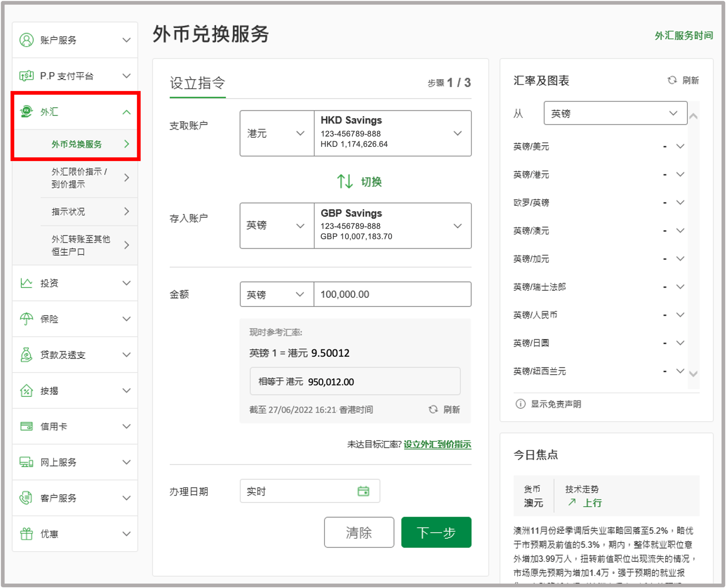
Task: Select the 设立指令 heading tab
Action: point(198,83)
